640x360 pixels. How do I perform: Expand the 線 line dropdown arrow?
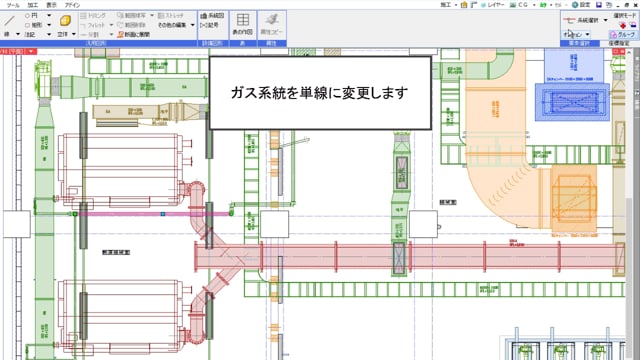click(x=18, y=35)
